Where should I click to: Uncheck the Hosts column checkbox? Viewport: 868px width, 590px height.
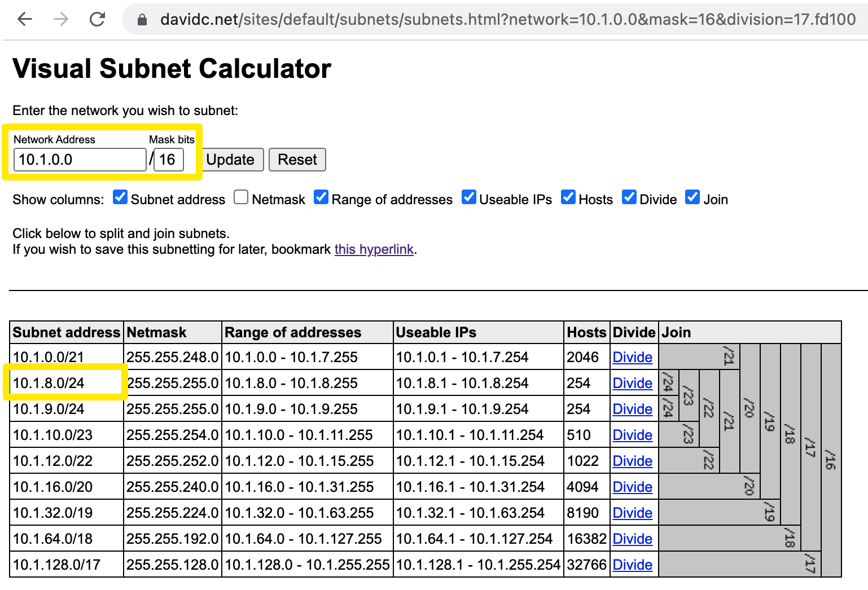(568, 197)
